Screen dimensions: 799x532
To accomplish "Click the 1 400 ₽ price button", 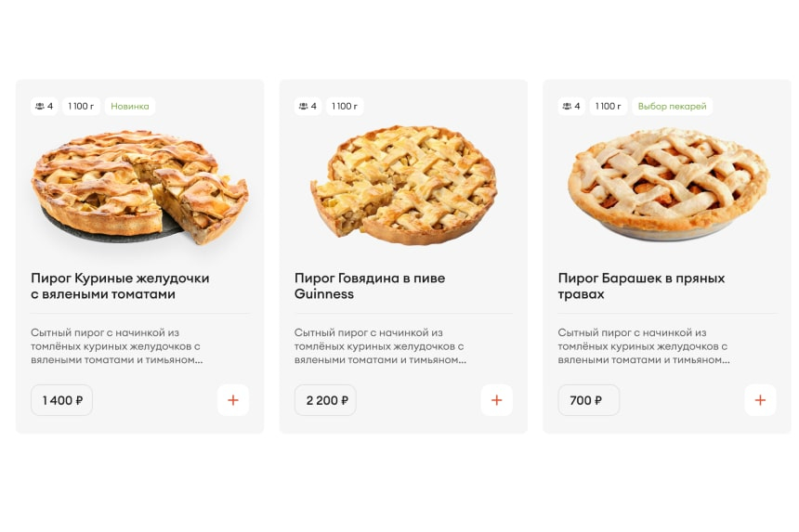I will 62,400.
